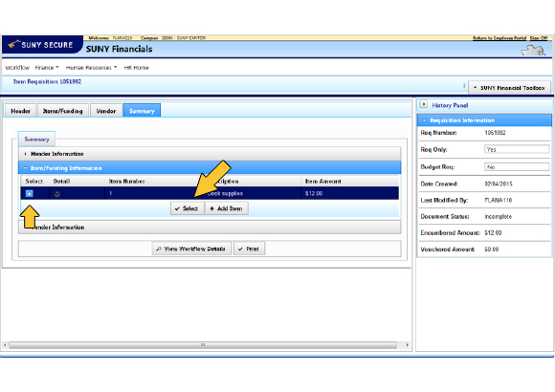
Task: Open the detail icon for item 1
Action: [57, 193]
